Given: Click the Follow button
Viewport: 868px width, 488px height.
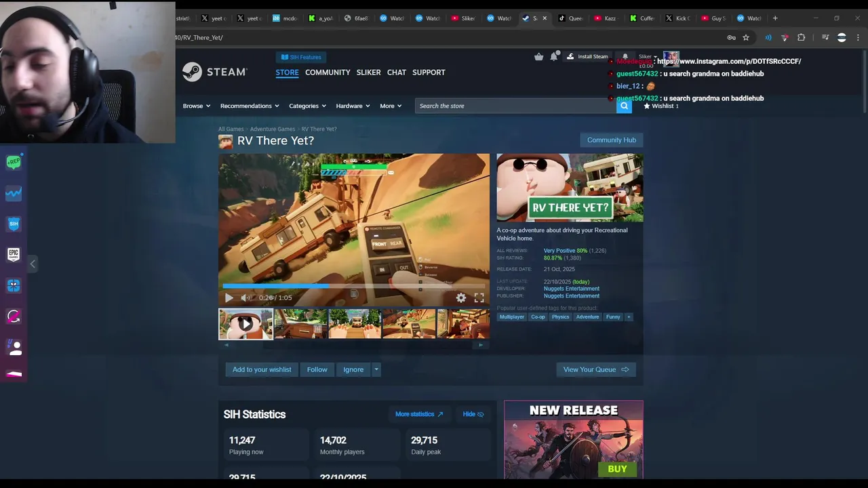Looking at the screenshot, I should 317,369.
